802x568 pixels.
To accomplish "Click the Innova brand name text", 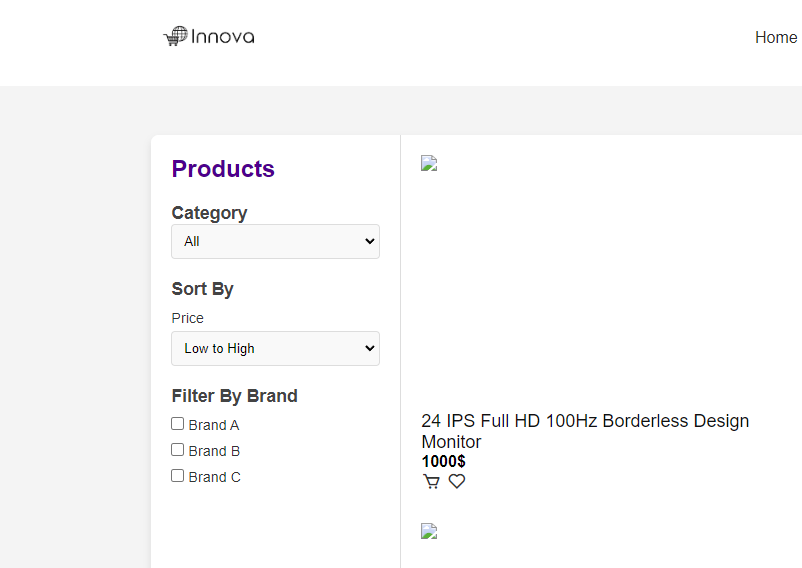I will point(223,37).
